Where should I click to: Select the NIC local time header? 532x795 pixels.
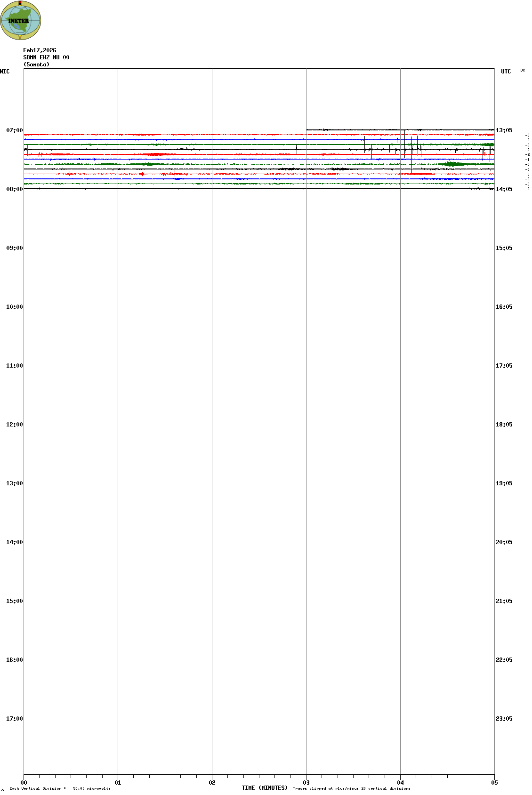tap(5, 72)
